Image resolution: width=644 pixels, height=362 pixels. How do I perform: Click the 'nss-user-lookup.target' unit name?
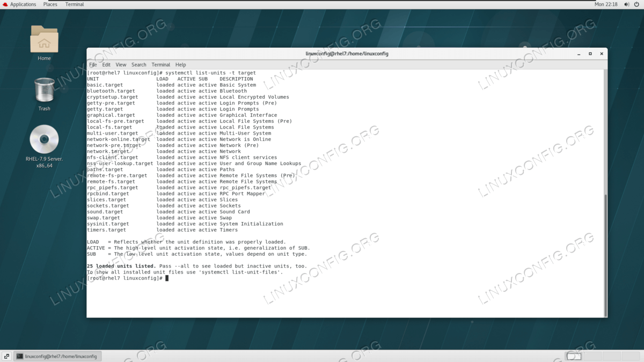(120, 164)
